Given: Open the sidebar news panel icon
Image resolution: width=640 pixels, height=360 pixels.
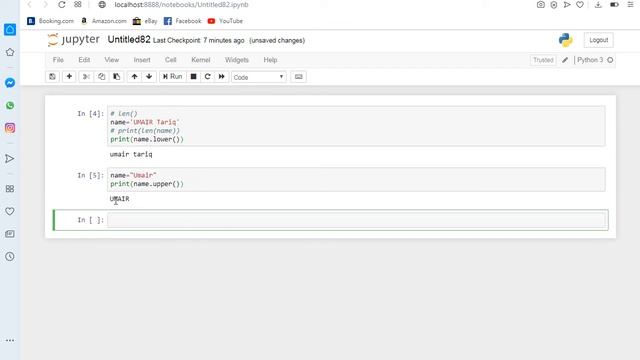Looking at the screenshot, I should (x=10, y=234).
